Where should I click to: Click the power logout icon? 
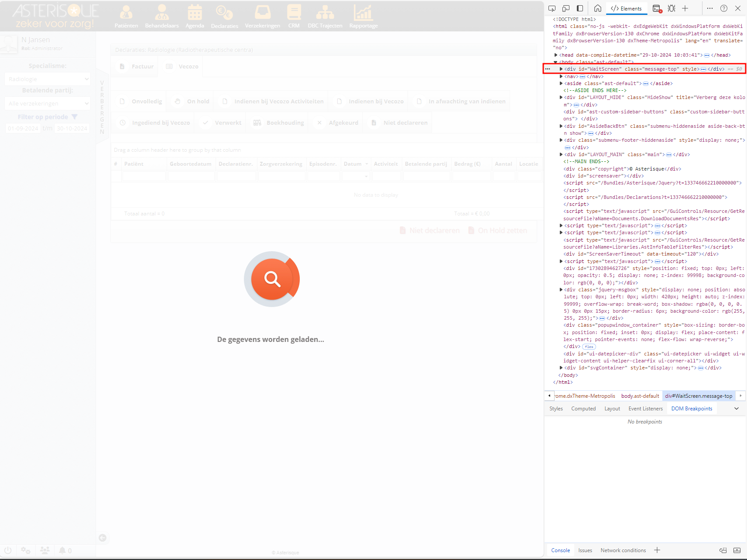pos(8,550)
